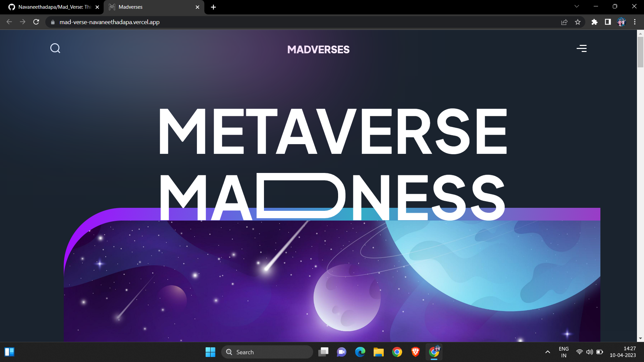Click the browser extensions puzzle icon
The height and width of the screenshot is (362, 644).
595,22
